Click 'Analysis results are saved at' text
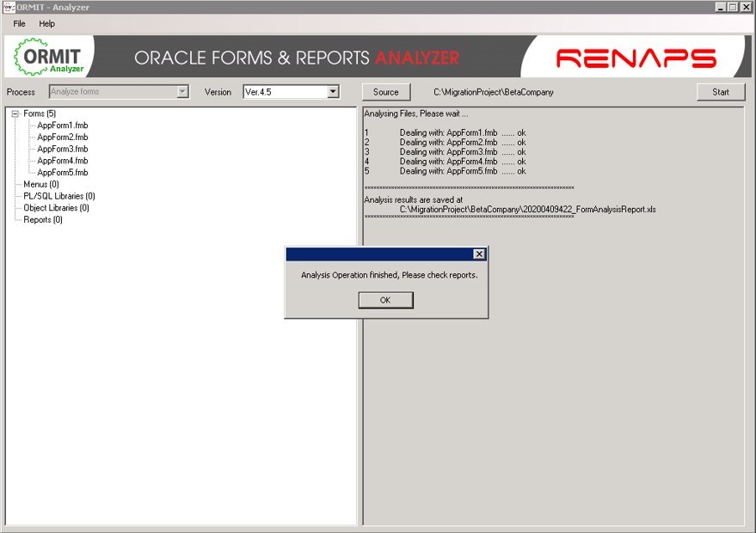 [413, 199]
